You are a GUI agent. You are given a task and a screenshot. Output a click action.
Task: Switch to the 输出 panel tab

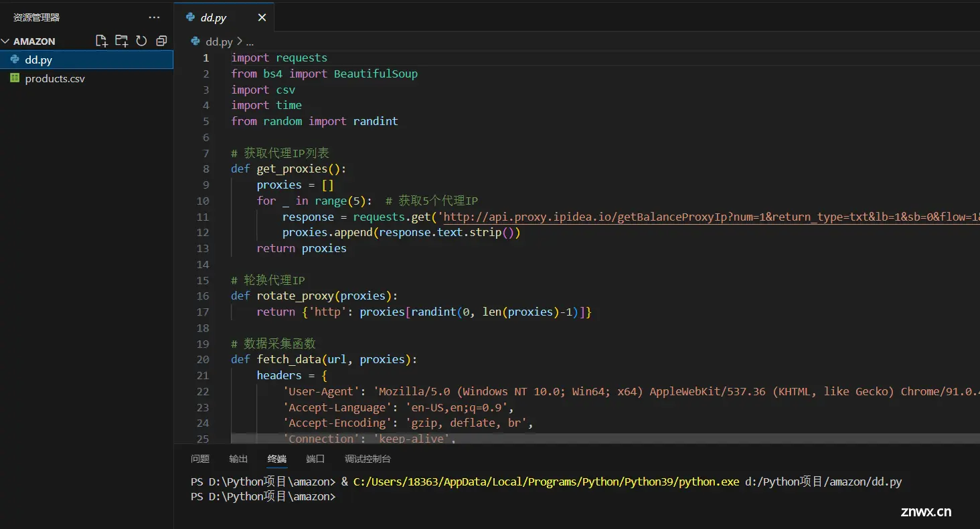pos(238,459)
